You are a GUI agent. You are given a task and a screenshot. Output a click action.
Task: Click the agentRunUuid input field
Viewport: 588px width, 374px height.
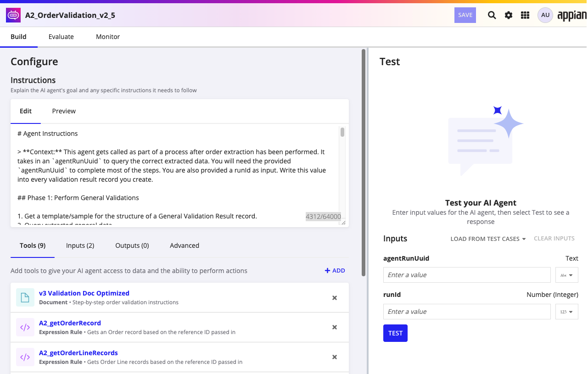coord(467,275)
